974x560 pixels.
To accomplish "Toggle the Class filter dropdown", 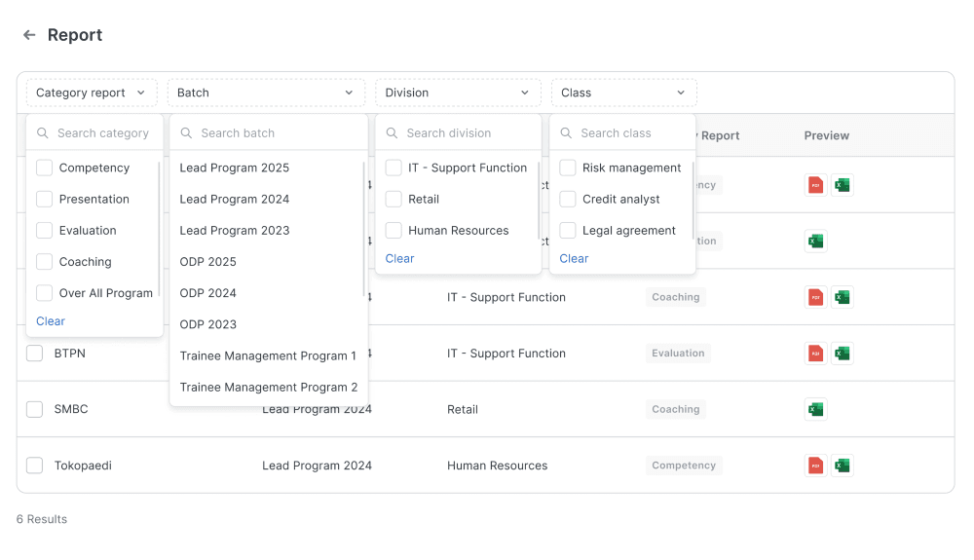I will 623,93.
